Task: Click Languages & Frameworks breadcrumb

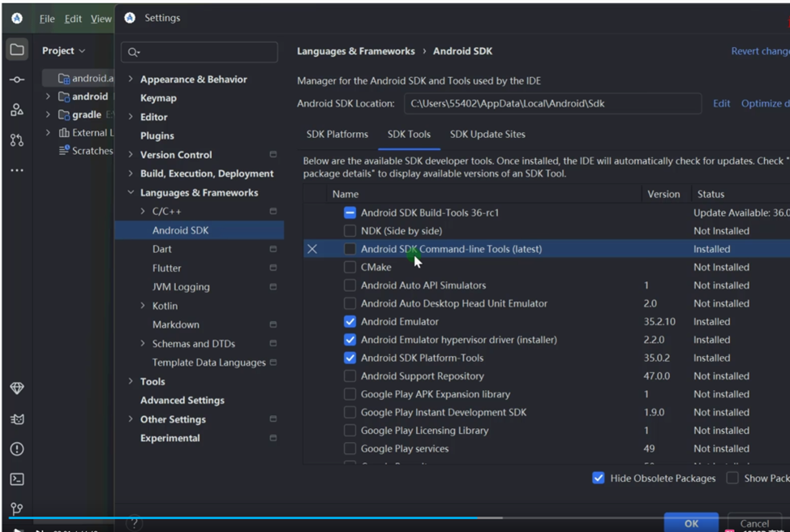Action: point(356,51)
